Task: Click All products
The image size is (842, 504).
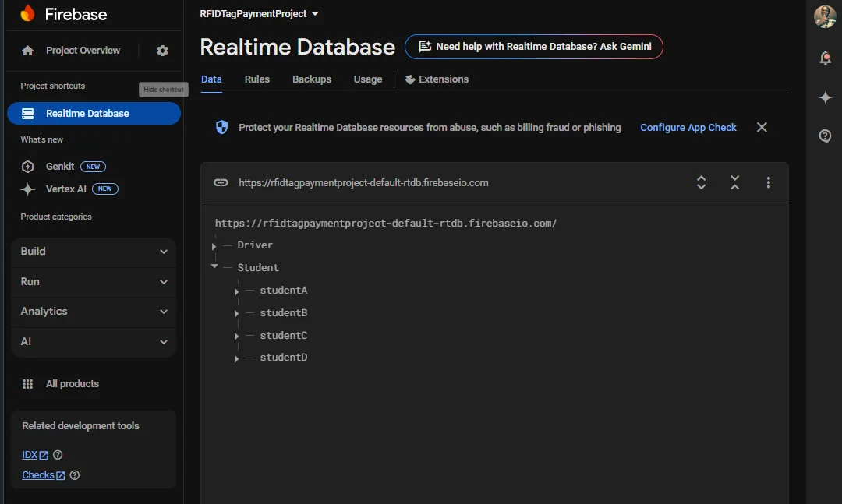Action: 73,384
